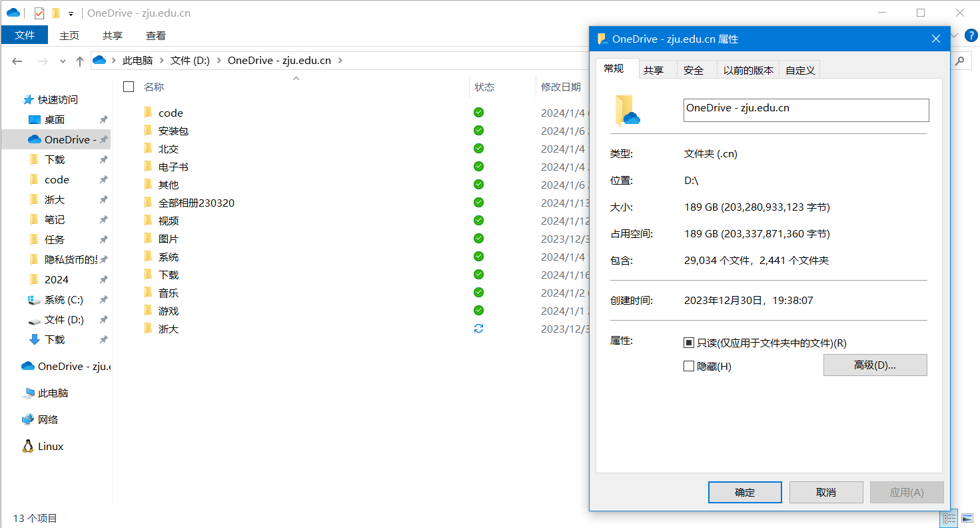Viewport: 980px width, 528px height.
Task: Select 网络 in the navigation sidebar
Action: pyautogui.click(x=48, y=419)
